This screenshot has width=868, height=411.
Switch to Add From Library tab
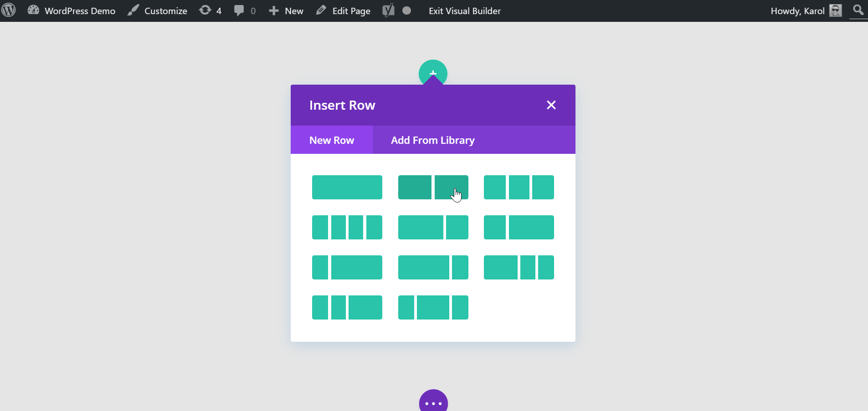click(x=432, y=140)
